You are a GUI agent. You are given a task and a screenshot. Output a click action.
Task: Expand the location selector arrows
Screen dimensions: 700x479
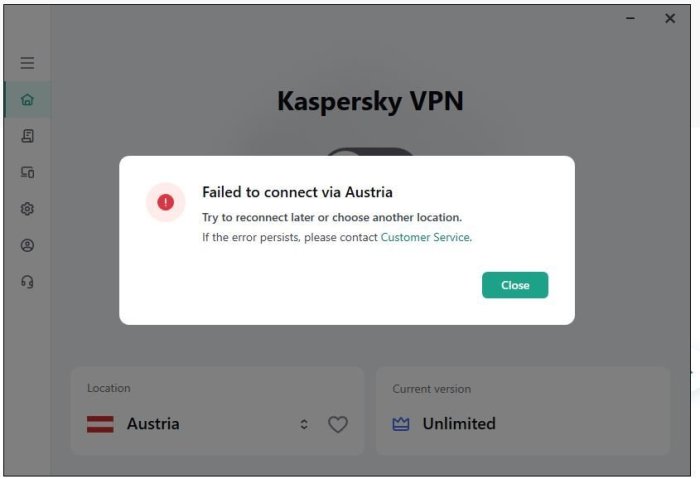click(x=304, y=424)
